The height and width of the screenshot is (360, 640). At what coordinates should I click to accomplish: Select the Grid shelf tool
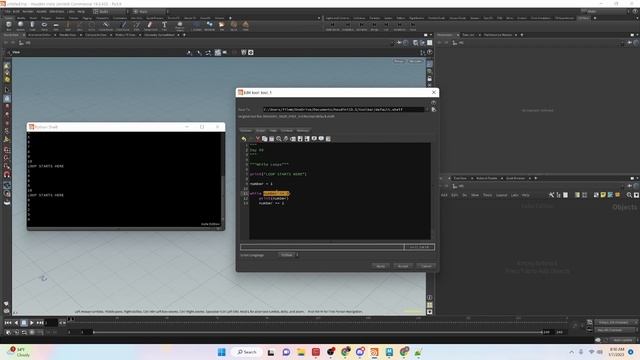56,26
